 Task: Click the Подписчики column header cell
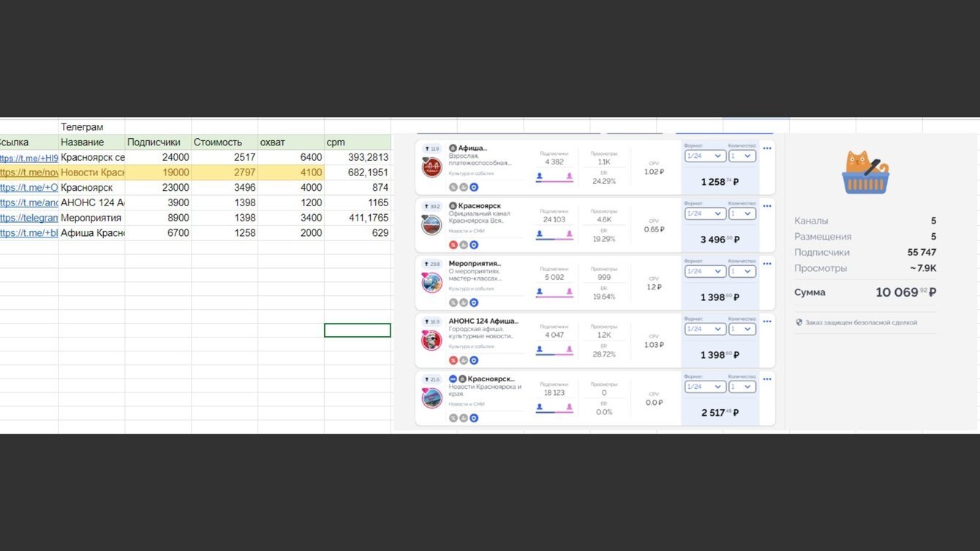click(158, 142)
